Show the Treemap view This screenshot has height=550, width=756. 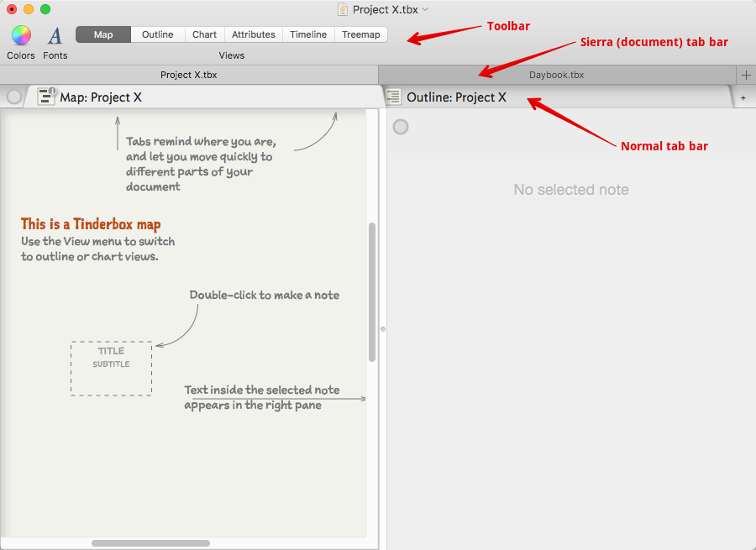point(360,34)
